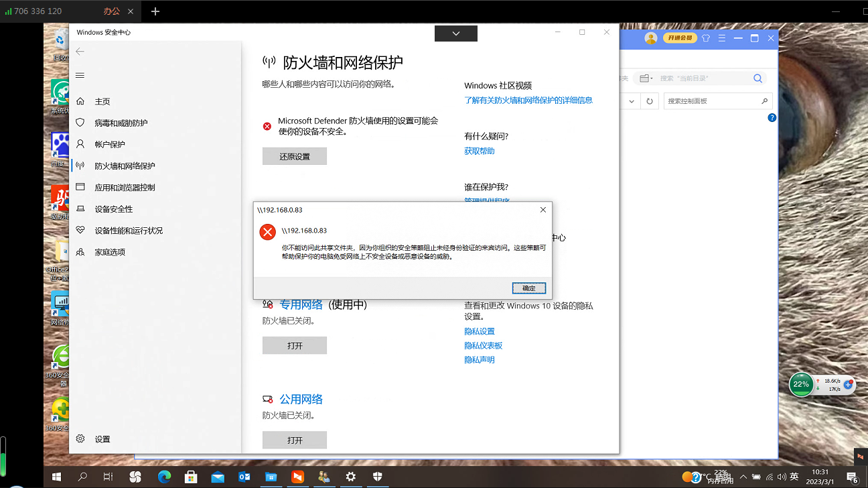Click the 获取帮助 link
The height and width of the screenshot is (488, 868).
click(x=480, y=151)
